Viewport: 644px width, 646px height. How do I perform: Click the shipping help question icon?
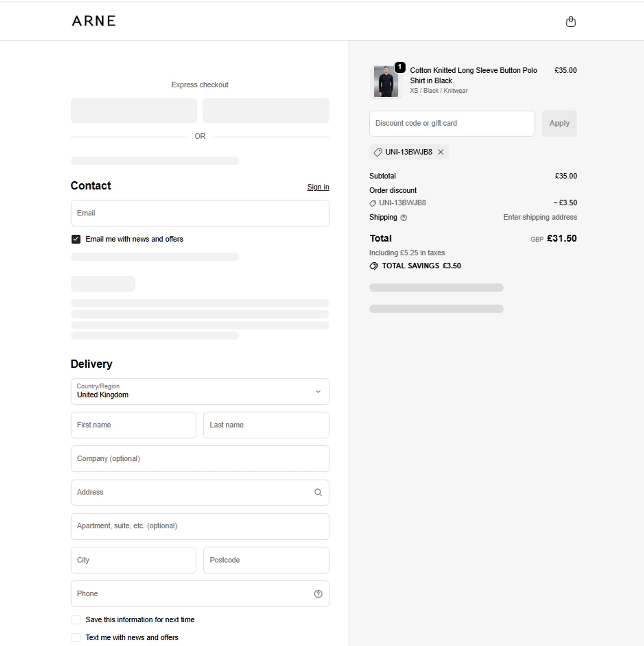point(404,217)
